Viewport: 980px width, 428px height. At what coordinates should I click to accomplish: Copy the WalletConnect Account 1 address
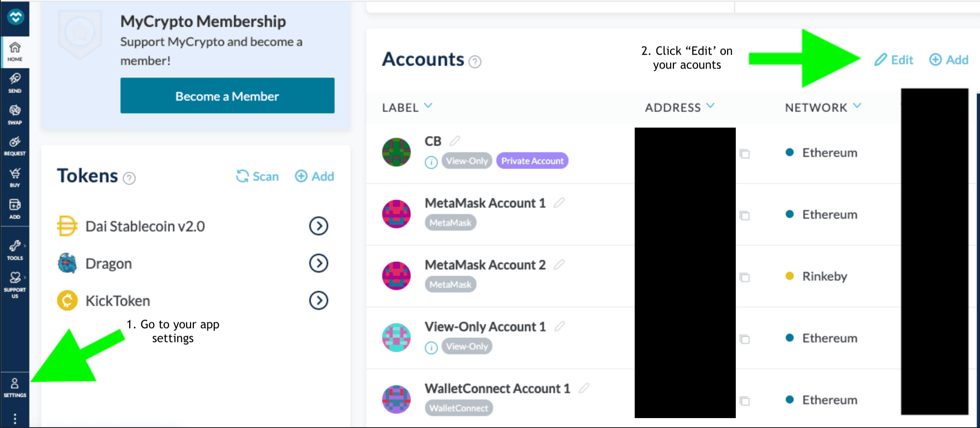pos(745,401)
